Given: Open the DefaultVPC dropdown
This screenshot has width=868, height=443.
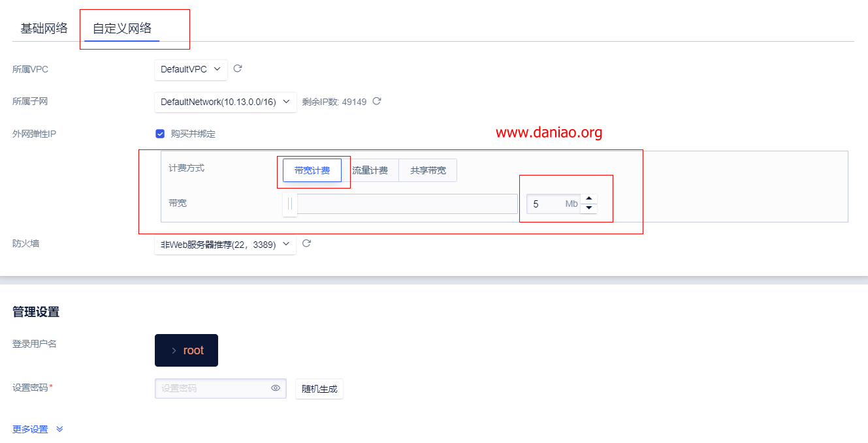Looking at the screenshot, I should [x=191, y=69].
